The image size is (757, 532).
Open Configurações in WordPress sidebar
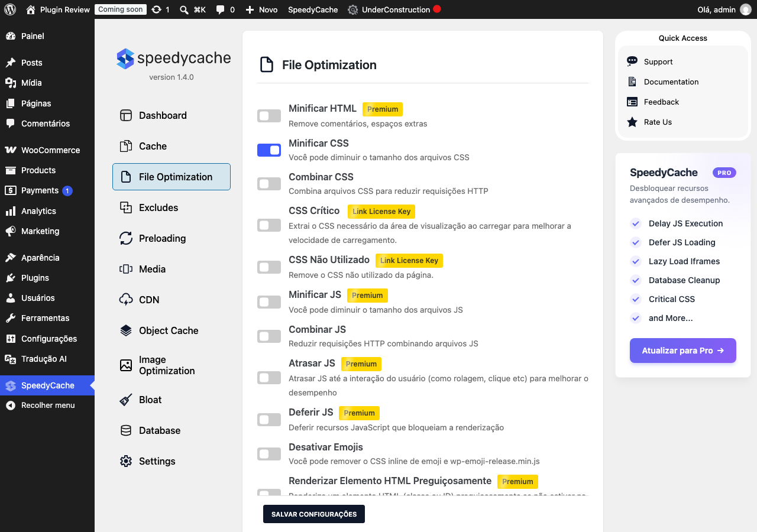[47, 339]
